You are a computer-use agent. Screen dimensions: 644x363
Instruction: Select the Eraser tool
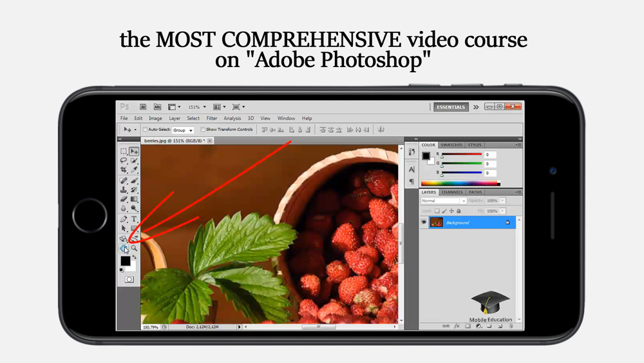tap(123, 199)
